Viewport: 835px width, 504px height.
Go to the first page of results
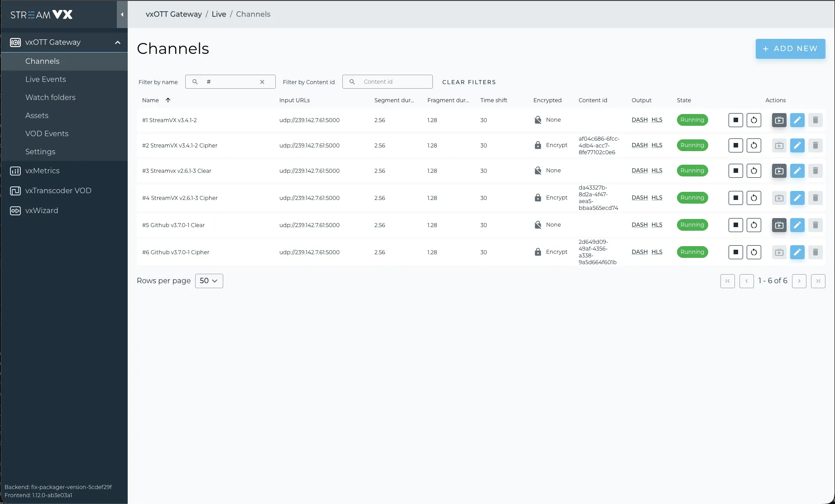(x=727, y=281)
